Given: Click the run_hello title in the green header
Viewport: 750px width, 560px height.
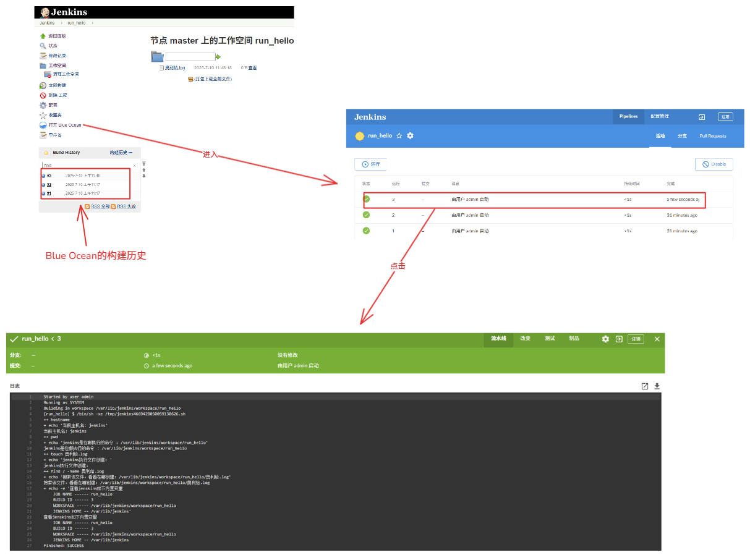Looking at the screenshot, I should (35, 339).
